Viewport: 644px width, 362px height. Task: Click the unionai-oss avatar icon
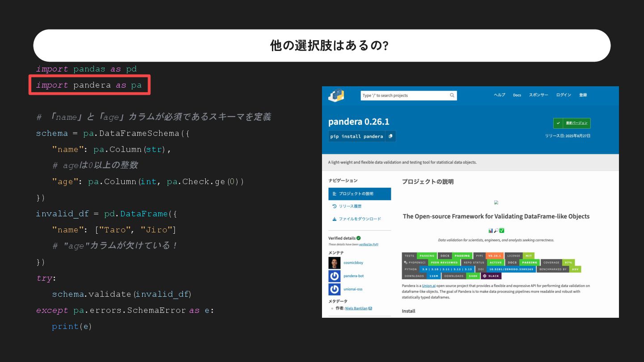point(335,289)
